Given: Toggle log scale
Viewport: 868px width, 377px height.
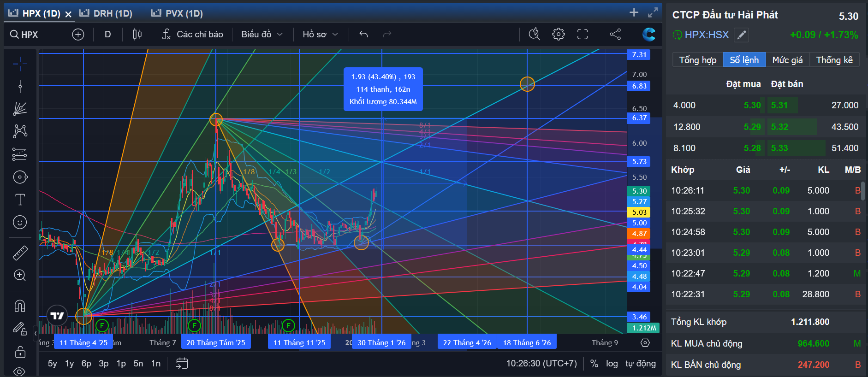Looking at the screenshot, I should click(x=612, y=364).
